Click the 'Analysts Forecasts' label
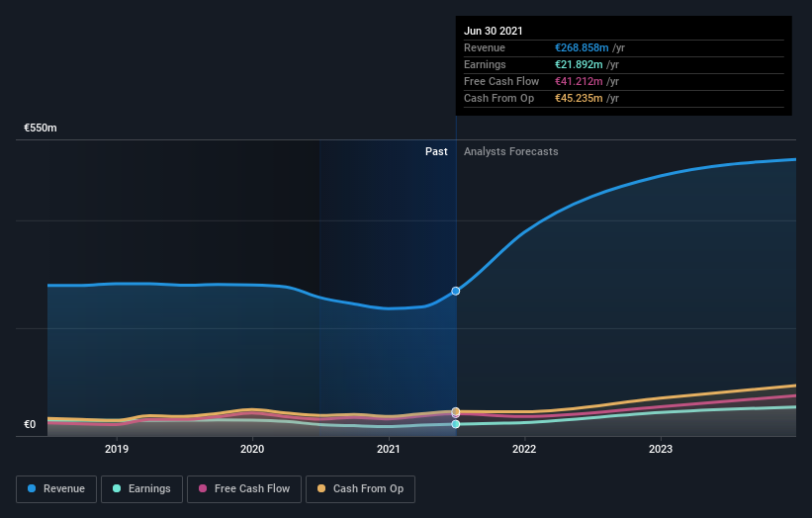 click(x=511, y=151)
